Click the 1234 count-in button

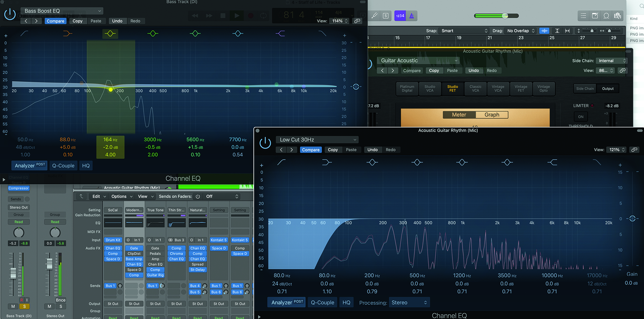pos(400,16)
